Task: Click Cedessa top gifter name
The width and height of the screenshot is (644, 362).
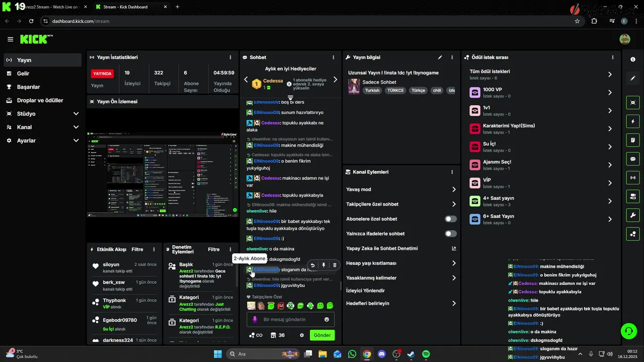Action: coord(273,81)
